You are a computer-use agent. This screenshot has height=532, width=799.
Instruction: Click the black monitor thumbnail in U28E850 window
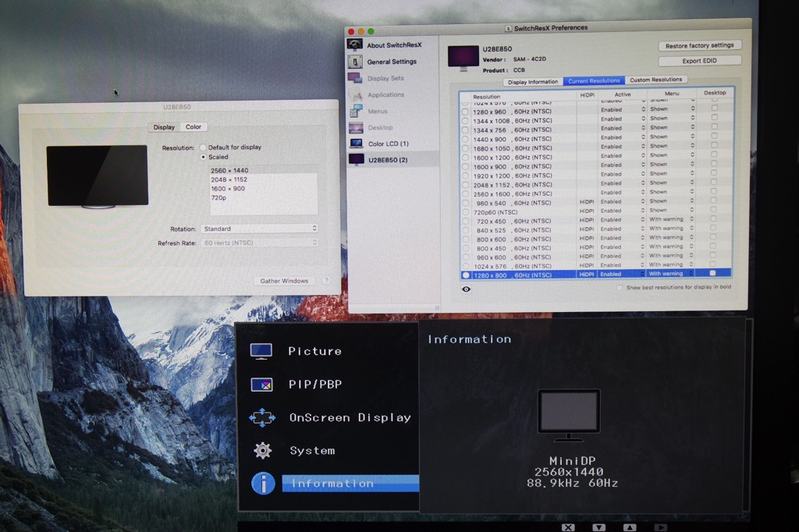[x=98, y=176]
